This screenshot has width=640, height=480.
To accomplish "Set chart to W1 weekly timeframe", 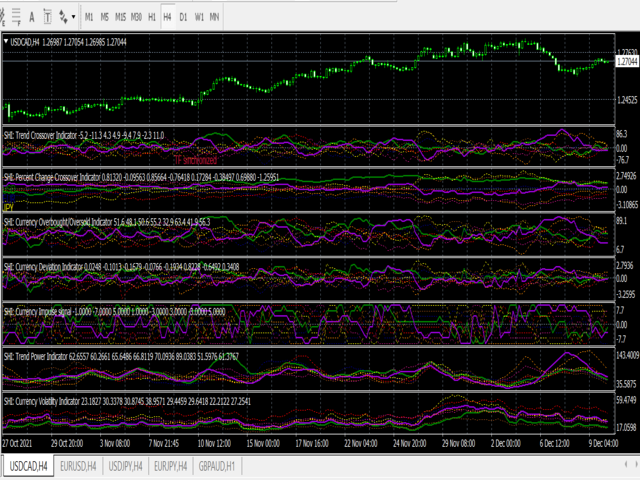I will (x=199, y=17).
